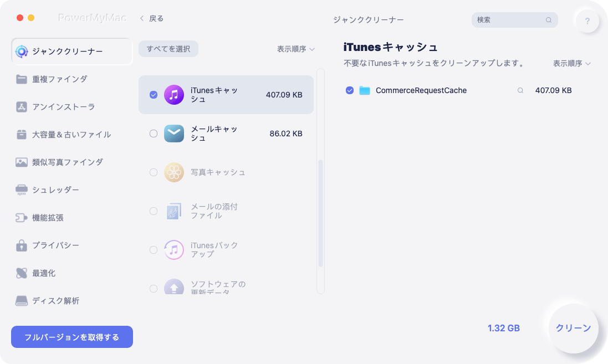This screenshot has width=608, height=364.
Task: Check the メールキャッシュ checkbox
Action: pos(154,134)
